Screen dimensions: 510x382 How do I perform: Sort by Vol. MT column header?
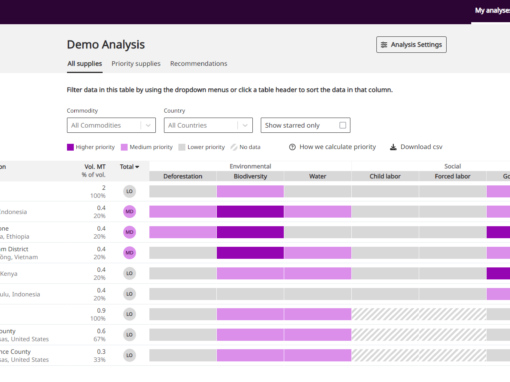(x=95, y=167)
